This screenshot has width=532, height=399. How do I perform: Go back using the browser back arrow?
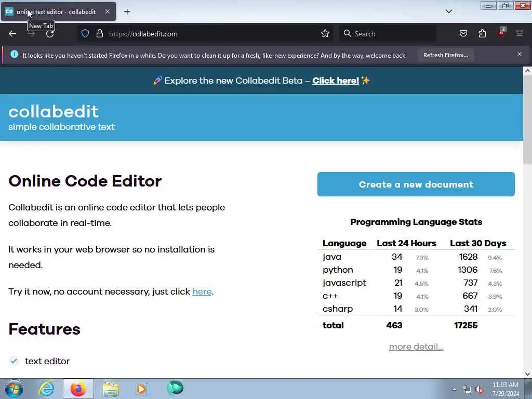[12, 34]
